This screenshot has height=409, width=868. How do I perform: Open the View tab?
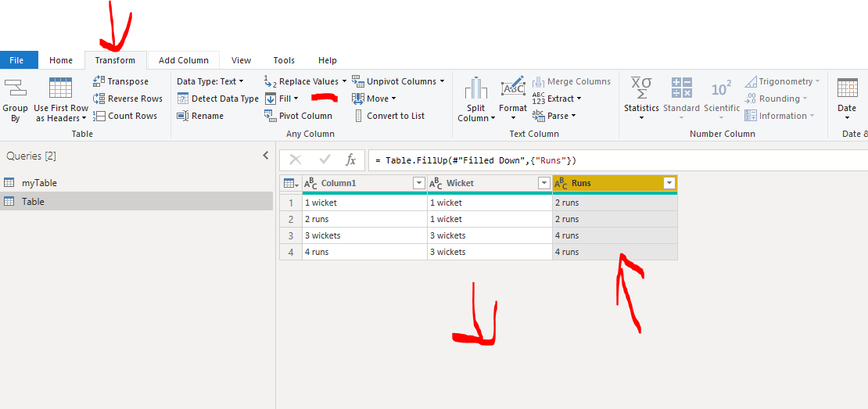[x=242, y=60]
